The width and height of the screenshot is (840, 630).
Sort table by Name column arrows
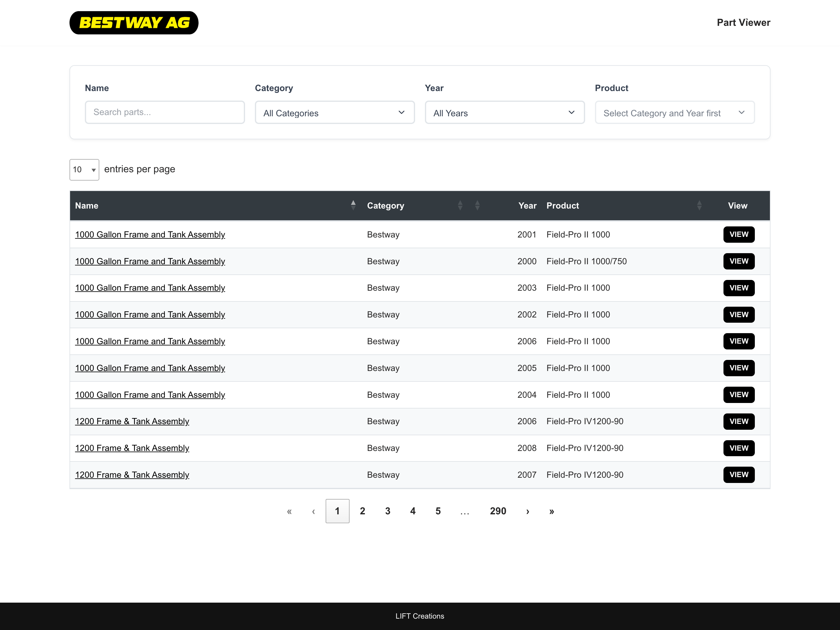(x=353, y=205)
